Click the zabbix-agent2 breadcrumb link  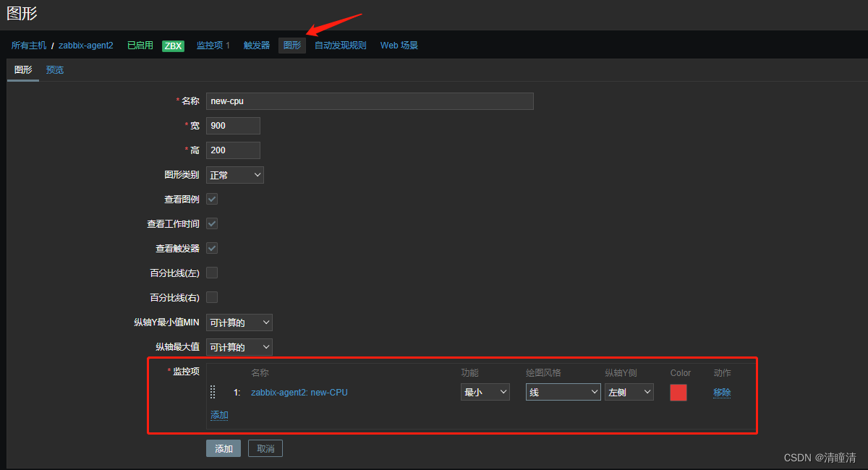tap(86, 46)
